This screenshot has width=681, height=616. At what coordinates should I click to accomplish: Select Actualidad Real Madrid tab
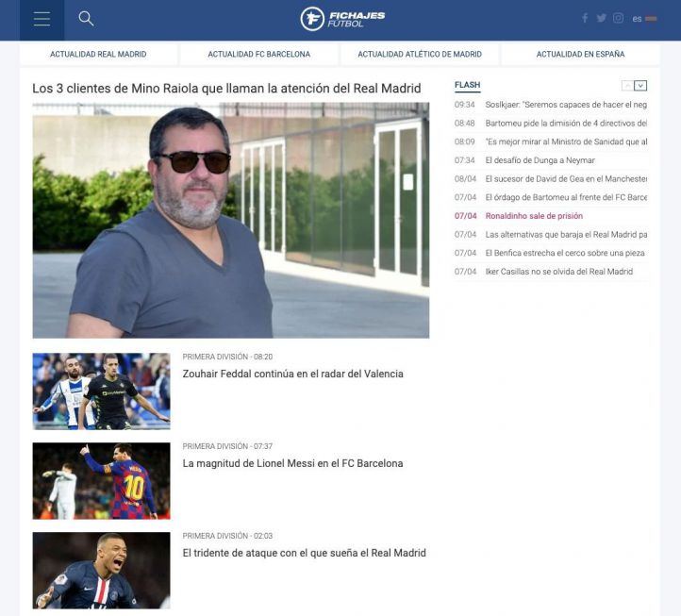pos(98,54)
